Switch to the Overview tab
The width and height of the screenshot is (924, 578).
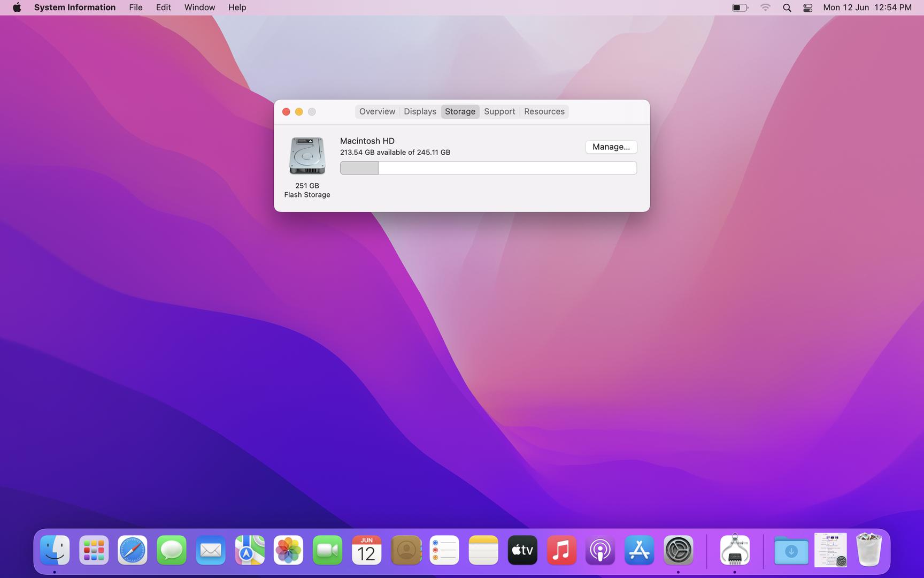[x=377, y=111]
